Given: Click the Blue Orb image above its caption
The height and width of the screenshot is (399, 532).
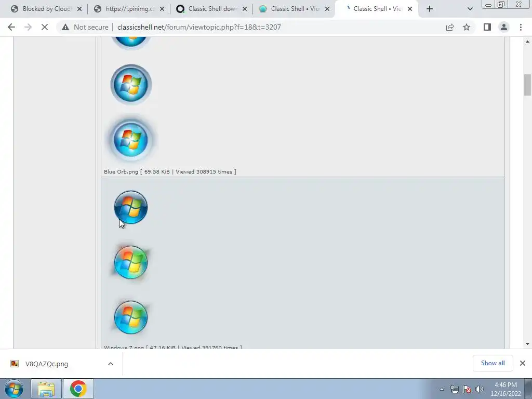Looking at the screenshot, I should coord(131,139).
